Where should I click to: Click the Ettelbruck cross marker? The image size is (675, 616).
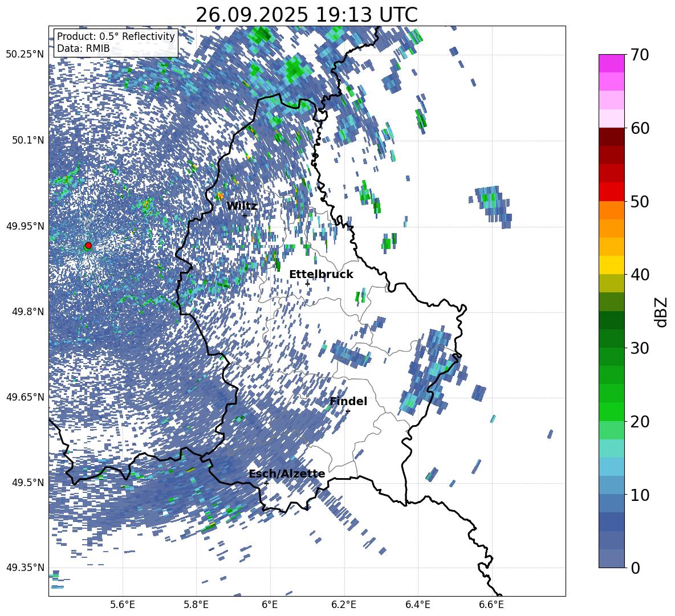coord(307,283)
